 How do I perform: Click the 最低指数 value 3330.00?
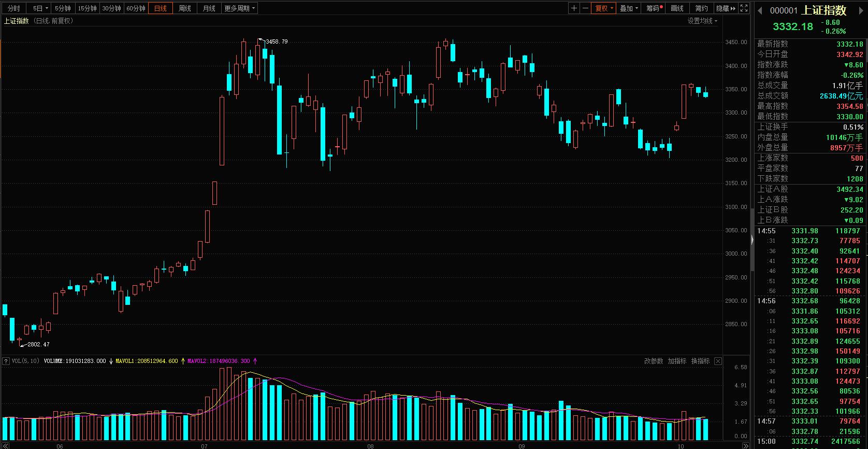coord(850,117)
